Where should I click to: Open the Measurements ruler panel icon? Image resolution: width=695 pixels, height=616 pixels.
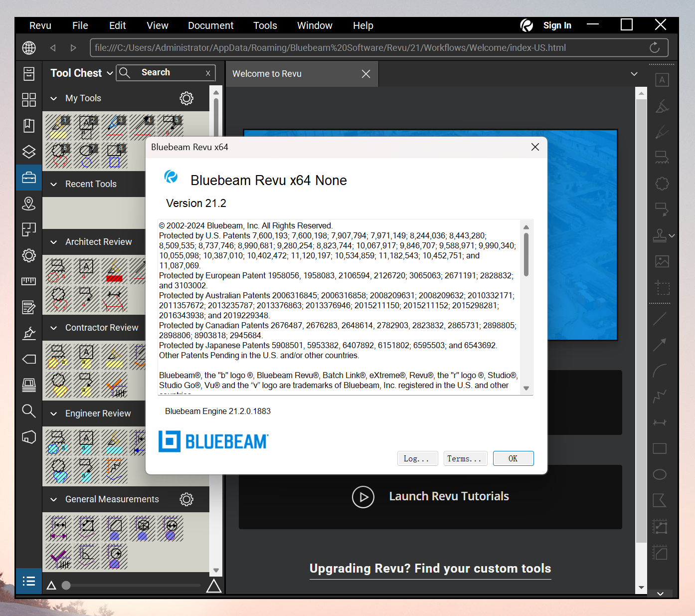(x=29, y=281)
